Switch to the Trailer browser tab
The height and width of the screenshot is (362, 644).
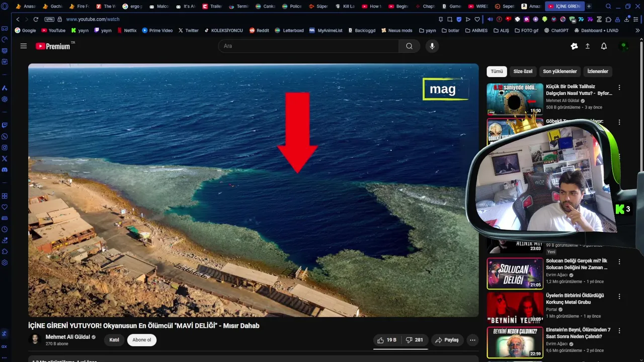212,6
